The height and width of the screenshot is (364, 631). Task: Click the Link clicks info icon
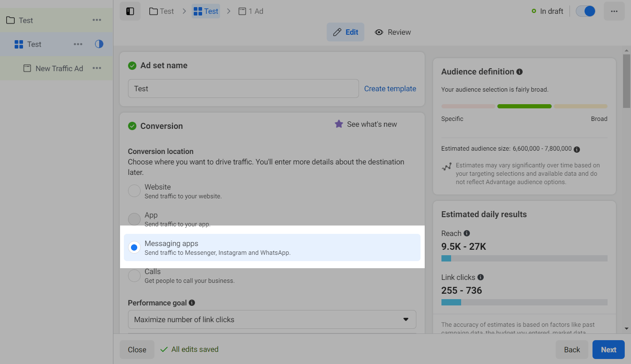point(480,277)
